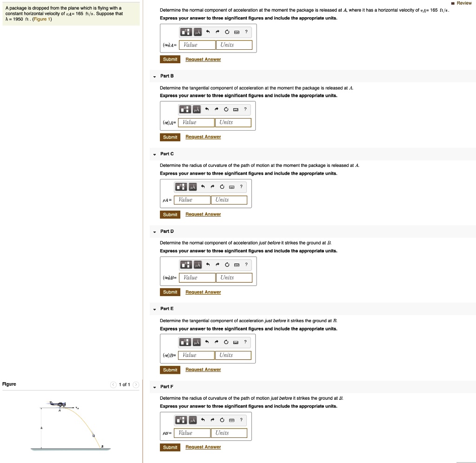Request Answer for Part D
The height and width of the screenshot is (463, 476).
tap(203, 292)
